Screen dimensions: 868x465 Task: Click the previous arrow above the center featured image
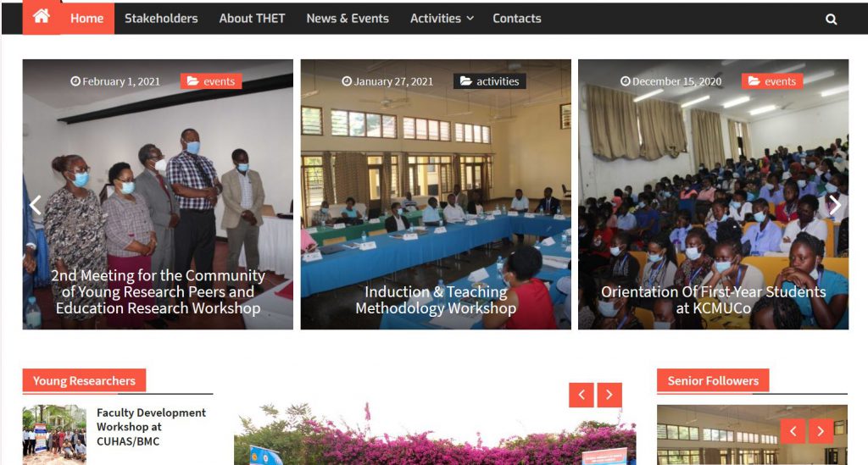point(581,395)
